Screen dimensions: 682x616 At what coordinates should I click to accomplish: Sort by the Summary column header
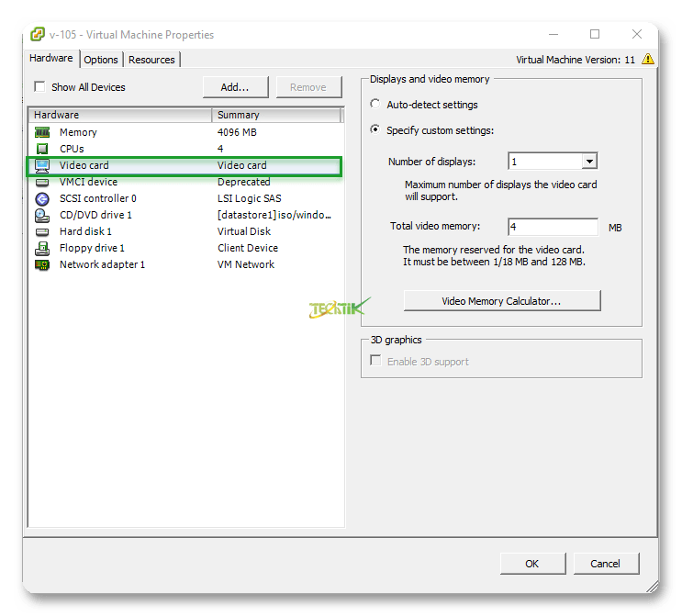275,115
